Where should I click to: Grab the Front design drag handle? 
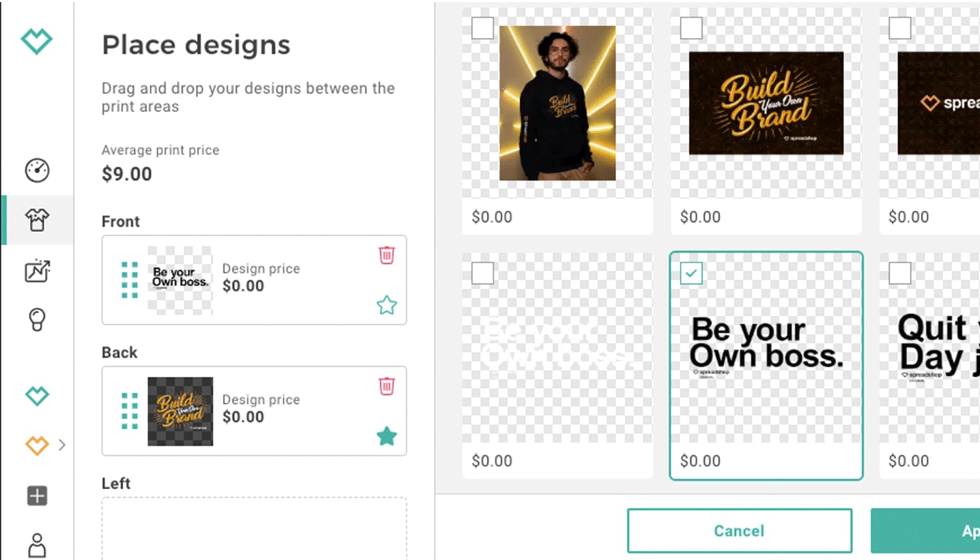129,280
